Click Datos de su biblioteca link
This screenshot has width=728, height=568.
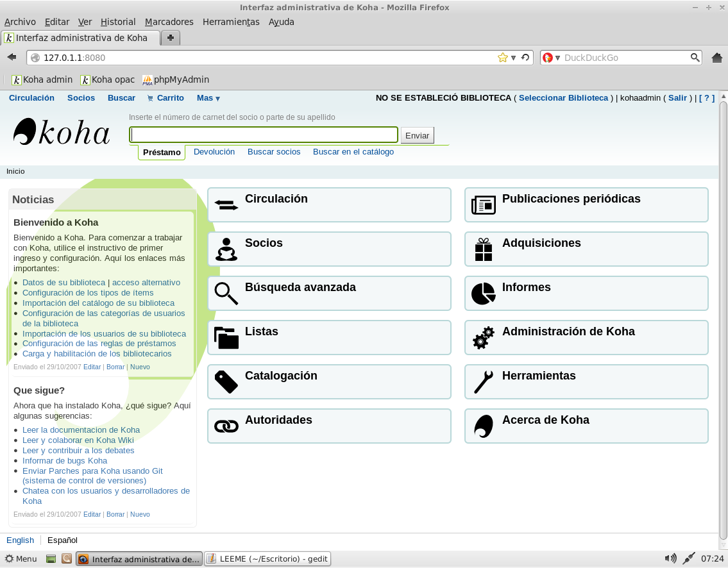[x=64, y=283]
